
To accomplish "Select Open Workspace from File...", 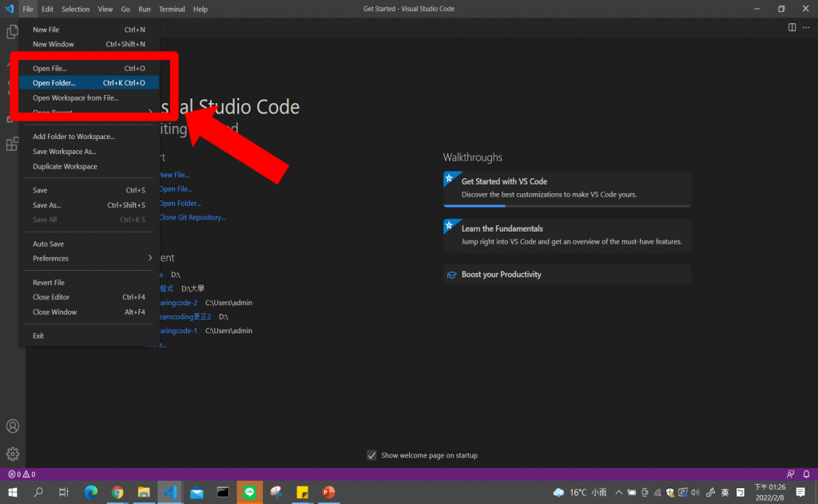I will tap(89, 97).
